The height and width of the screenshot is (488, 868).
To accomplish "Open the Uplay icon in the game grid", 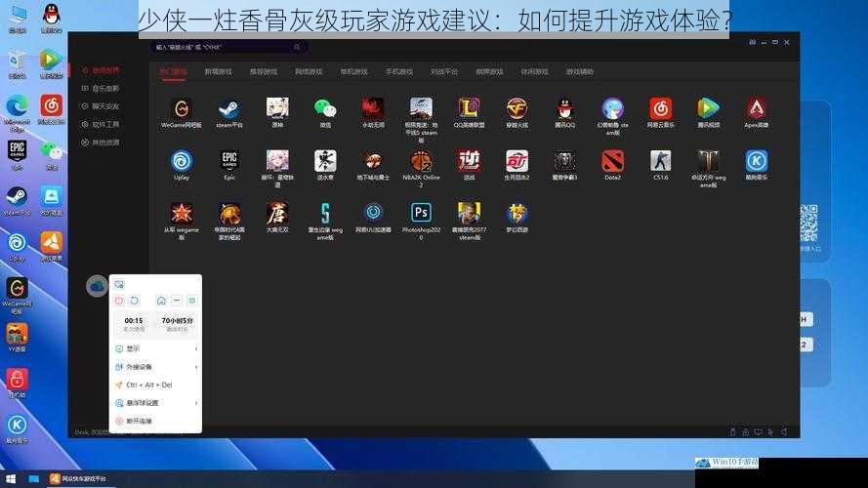I will [182, 161].
